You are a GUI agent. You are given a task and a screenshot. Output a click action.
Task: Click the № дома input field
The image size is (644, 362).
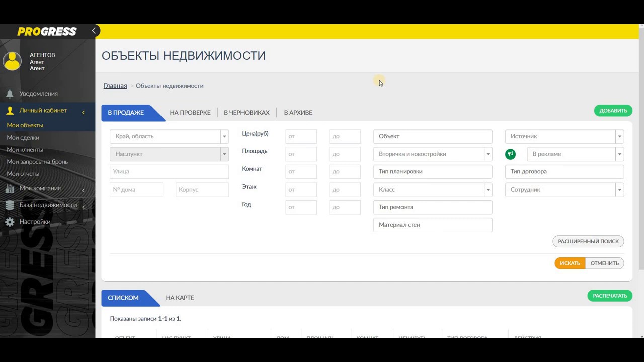136,190
